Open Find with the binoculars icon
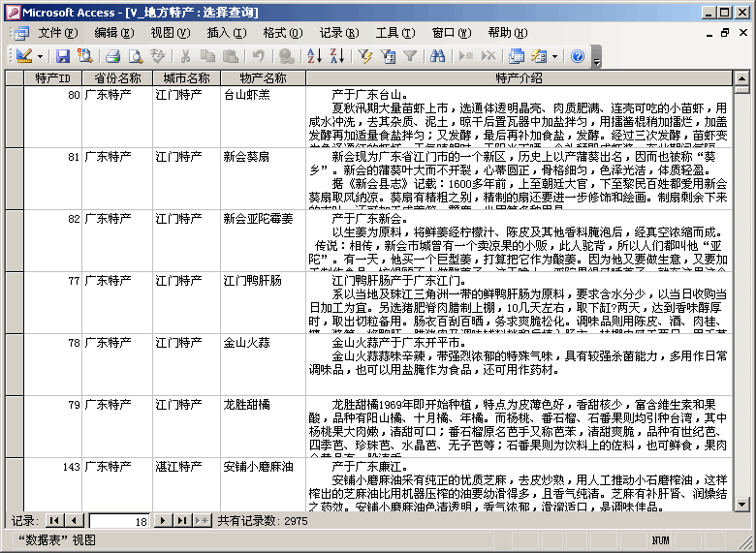Screen dimensions: 756x553 tap(438, 56)
